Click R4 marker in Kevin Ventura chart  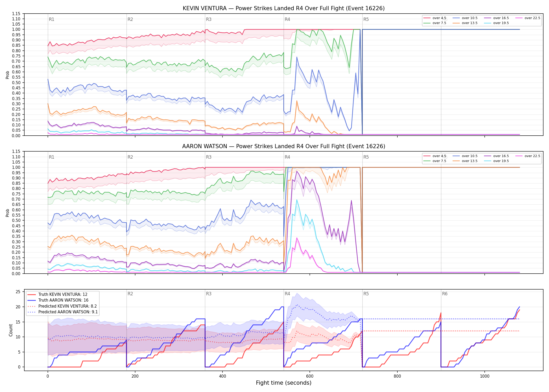click(x=287, y=19)
